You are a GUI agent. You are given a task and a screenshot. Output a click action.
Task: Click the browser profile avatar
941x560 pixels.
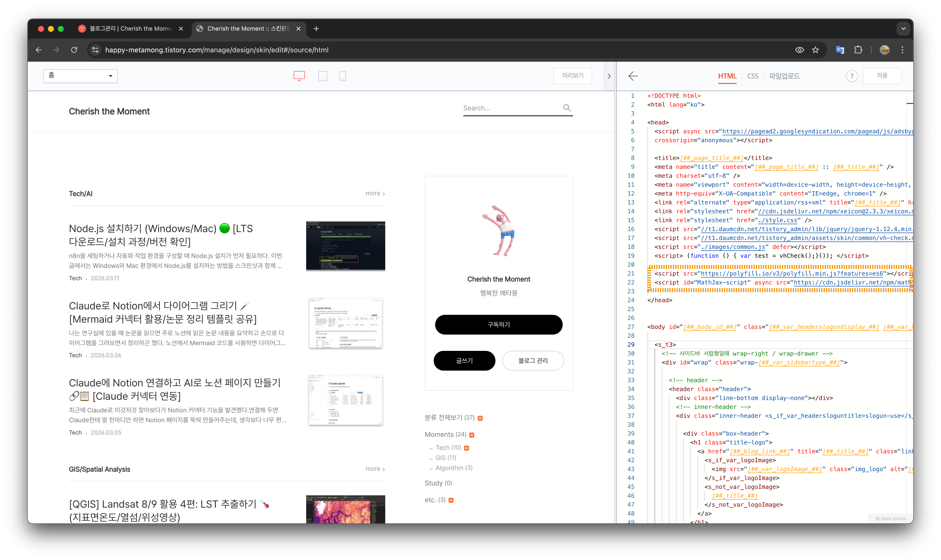pos(884,50)
